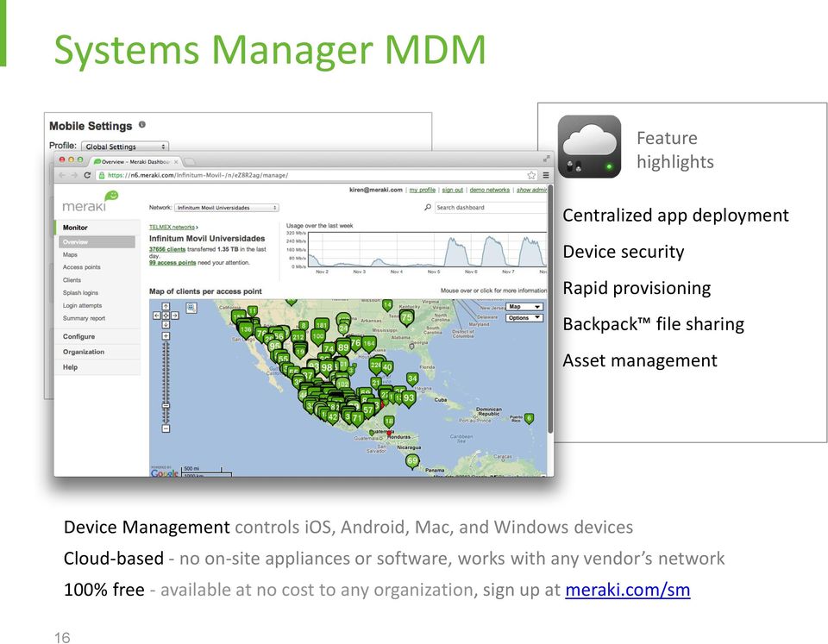Click the browser back arrow
The image size is (828, 644).
(62, 175)
